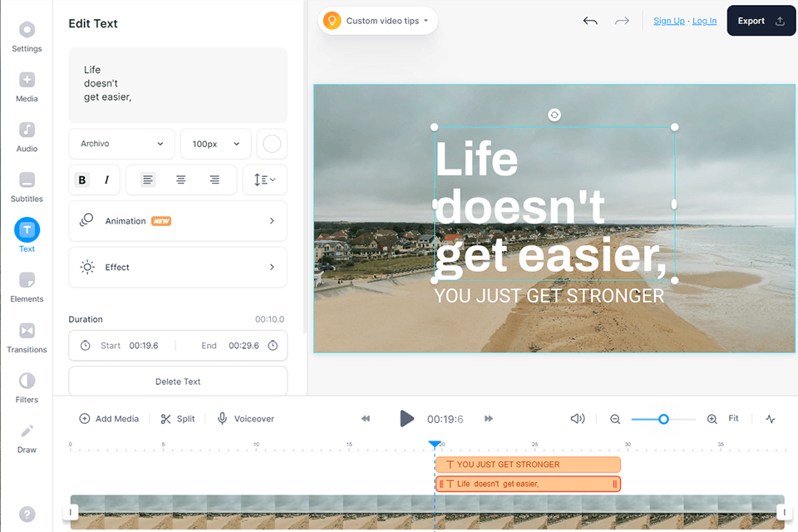
Task: Click the video track thumbnail strip
Action: coord(427,512)
